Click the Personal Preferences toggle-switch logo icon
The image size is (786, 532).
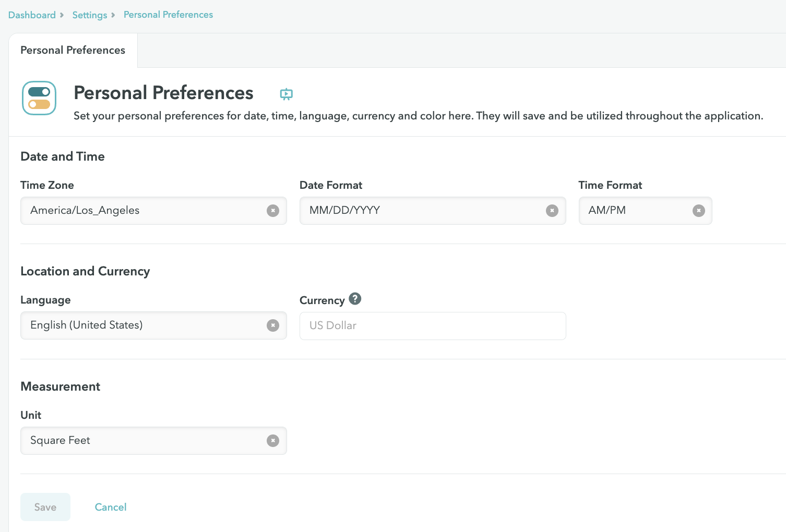[x=39, y=98]
